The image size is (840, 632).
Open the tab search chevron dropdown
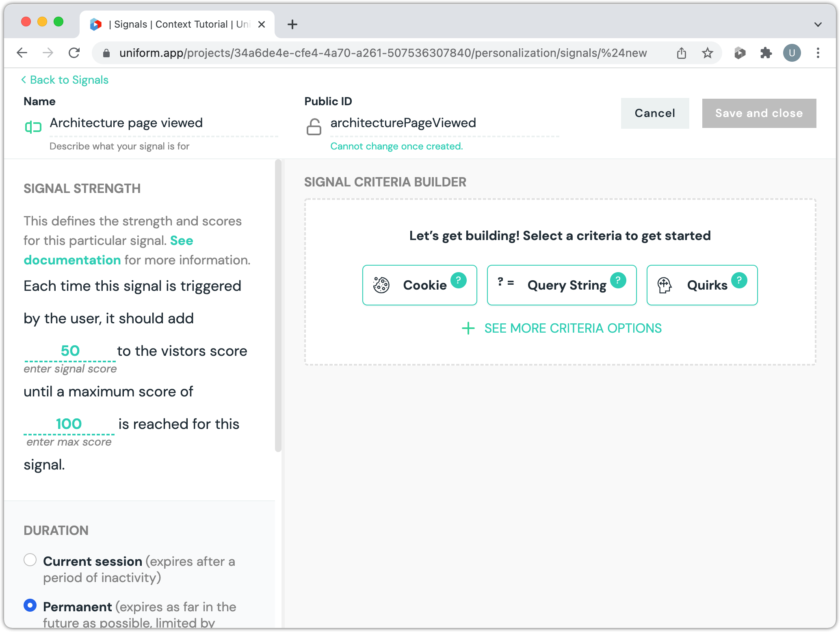(818, 24)
